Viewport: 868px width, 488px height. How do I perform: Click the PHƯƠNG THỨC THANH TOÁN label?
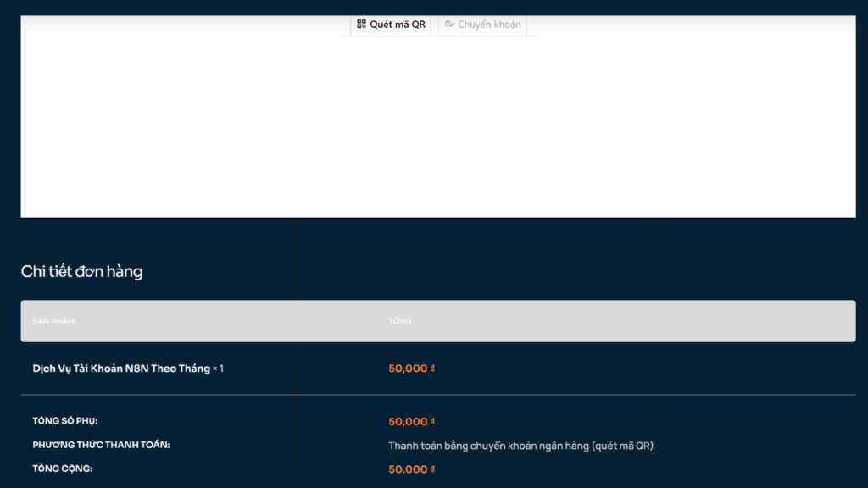(102, 445)
